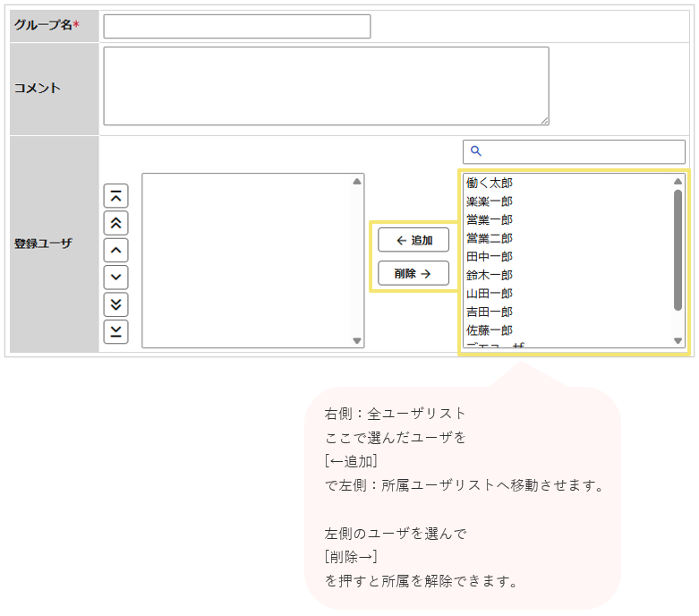
Task: Click the all-users list scroll-down arrow
Action: coord(678,341)
